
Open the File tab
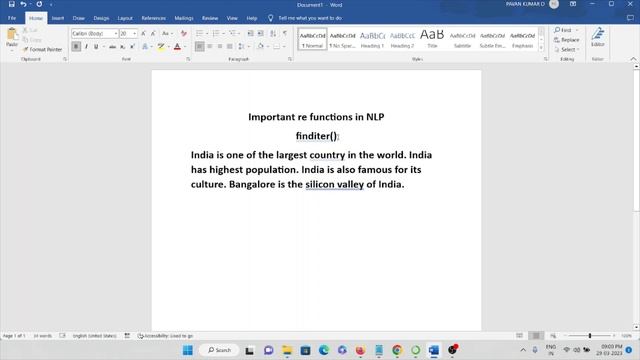(12, 18)
